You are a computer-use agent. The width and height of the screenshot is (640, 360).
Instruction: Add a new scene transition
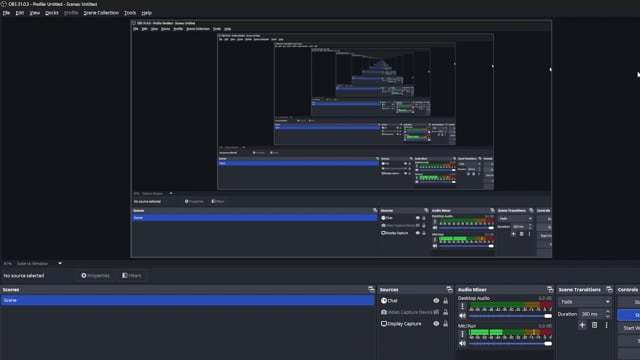click(x=582, y=325)
